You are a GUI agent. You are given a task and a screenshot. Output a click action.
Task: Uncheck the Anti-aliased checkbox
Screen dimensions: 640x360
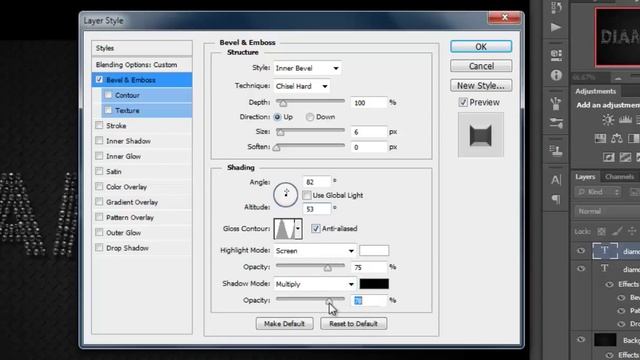tap(316, 229)
